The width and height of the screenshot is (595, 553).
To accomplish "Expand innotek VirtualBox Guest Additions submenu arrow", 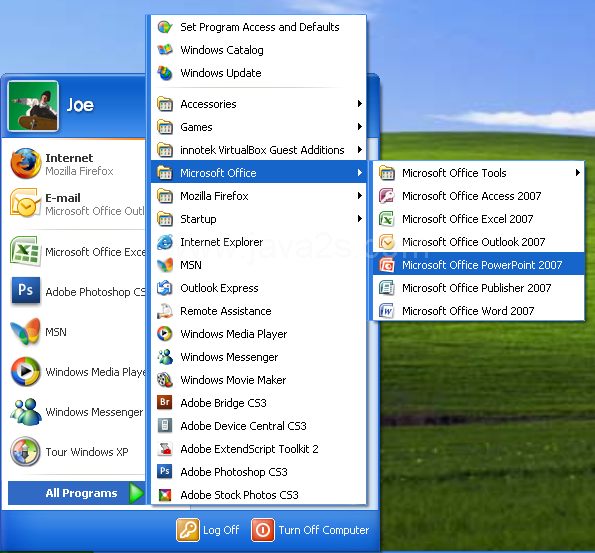I will click(x=359, y=150).
